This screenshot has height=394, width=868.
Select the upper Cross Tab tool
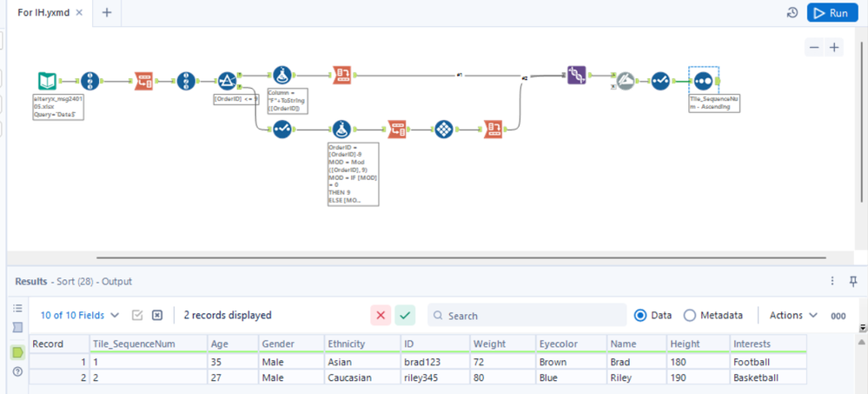click(341, 75)
